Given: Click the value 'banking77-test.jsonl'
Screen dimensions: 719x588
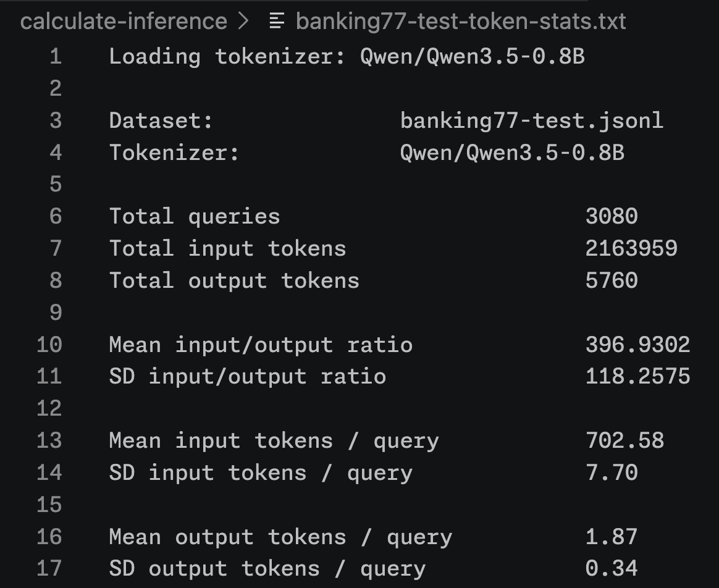Looking at the screenshot, I should tap(532, 120).
